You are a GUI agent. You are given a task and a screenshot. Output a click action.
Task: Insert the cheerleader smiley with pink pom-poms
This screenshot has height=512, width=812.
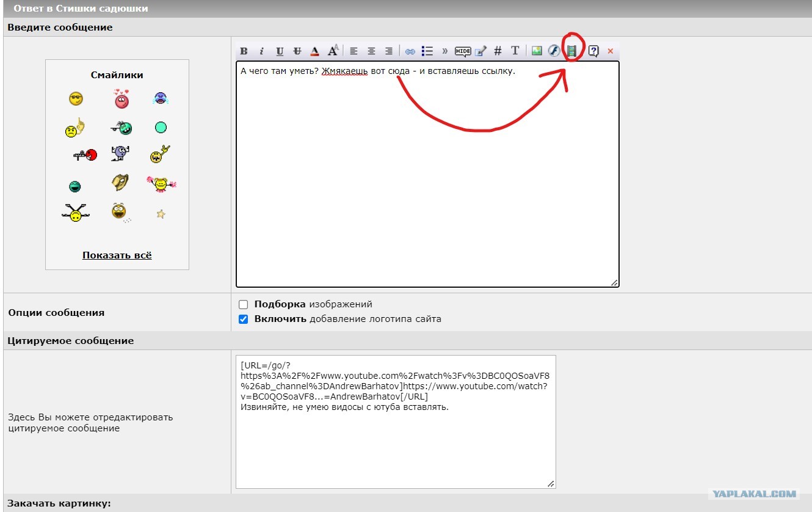[162, 183]
